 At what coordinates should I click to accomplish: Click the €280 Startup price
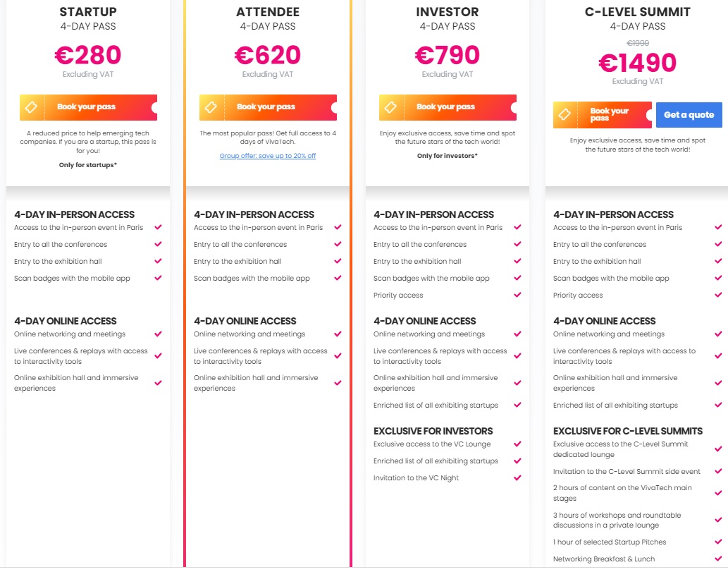88,55
